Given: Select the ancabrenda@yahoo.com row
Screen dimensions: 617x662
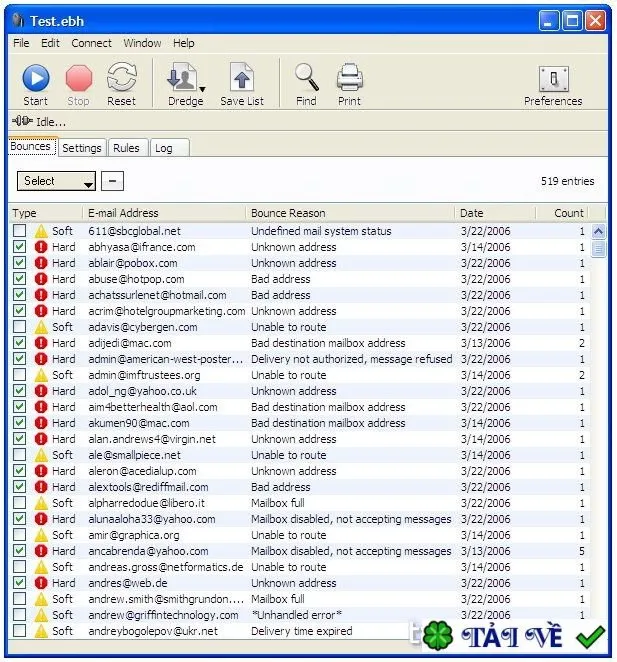Looking at the screenshot, I should (299, 551).
